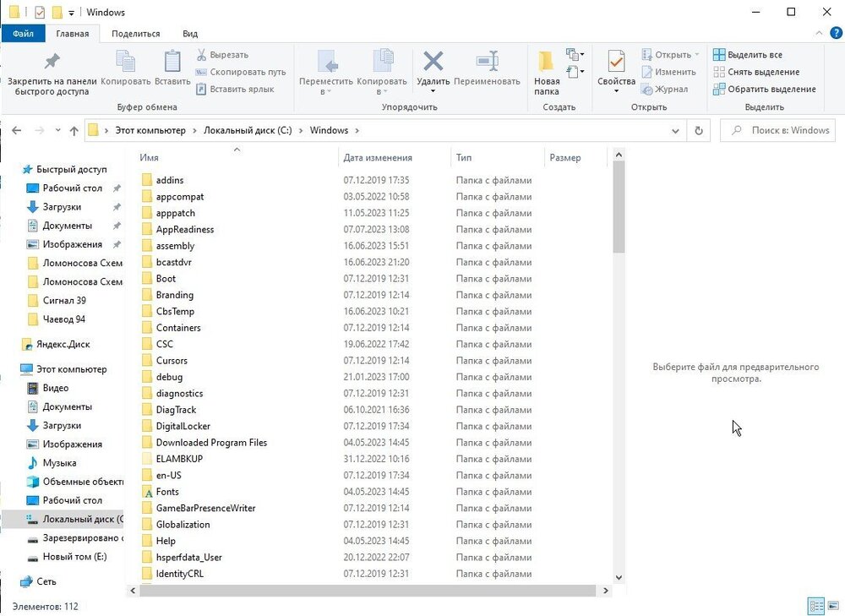Viewport: 845px width, 616px height.
Task: Open Загрузки under Quick access
Action: click(x=62, y=207)
